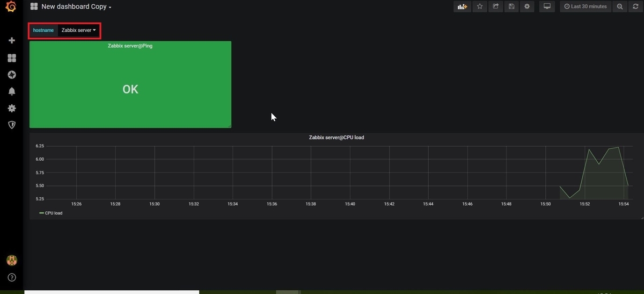Open the Zabbix server@Ping panel title menu

130,46
